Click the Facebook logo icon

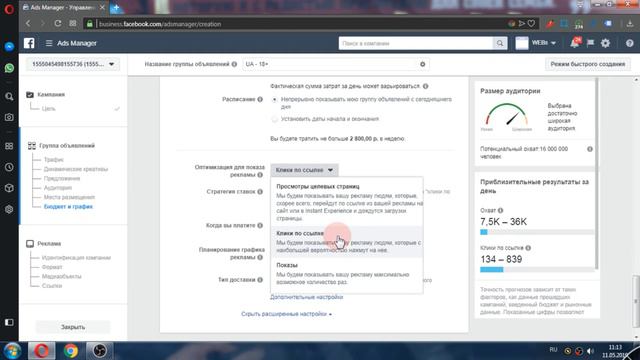point(29,43)
